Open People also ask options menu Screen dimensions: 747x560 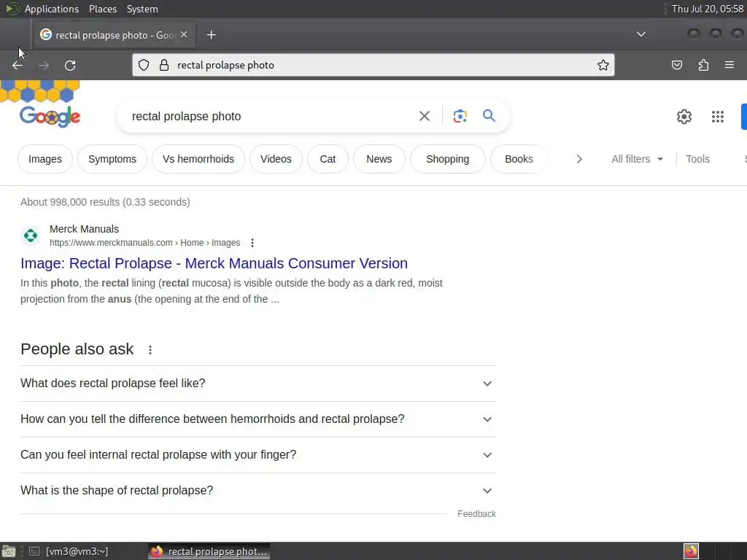[x=150, y=350]
